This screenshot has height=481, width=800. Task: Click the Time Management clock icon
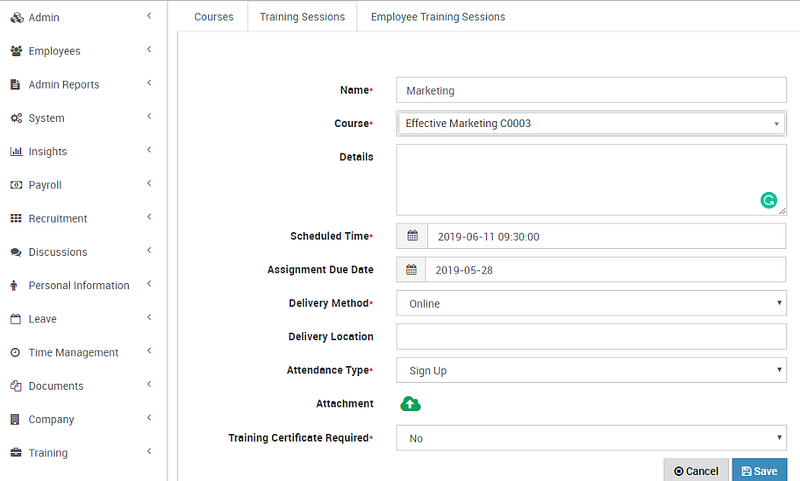15,352
